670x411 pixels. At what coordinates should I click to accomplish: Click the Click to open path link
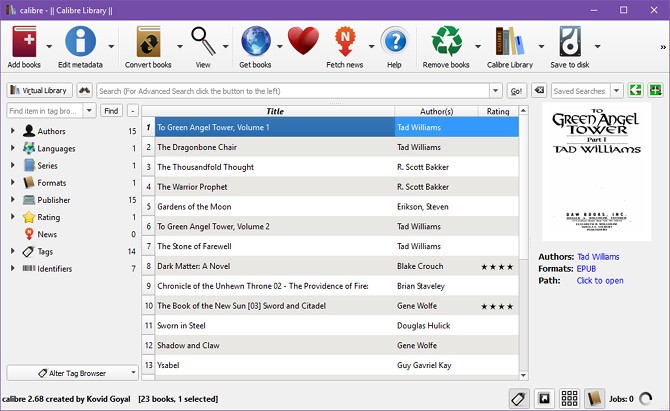(x=600, y=280)
